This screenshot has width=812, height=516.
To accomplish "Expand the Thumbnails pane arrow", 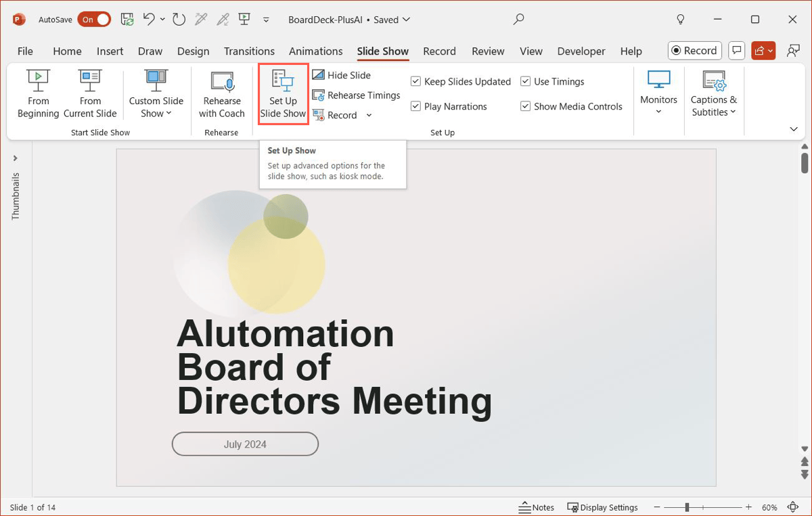I will [x=16, y=158].
